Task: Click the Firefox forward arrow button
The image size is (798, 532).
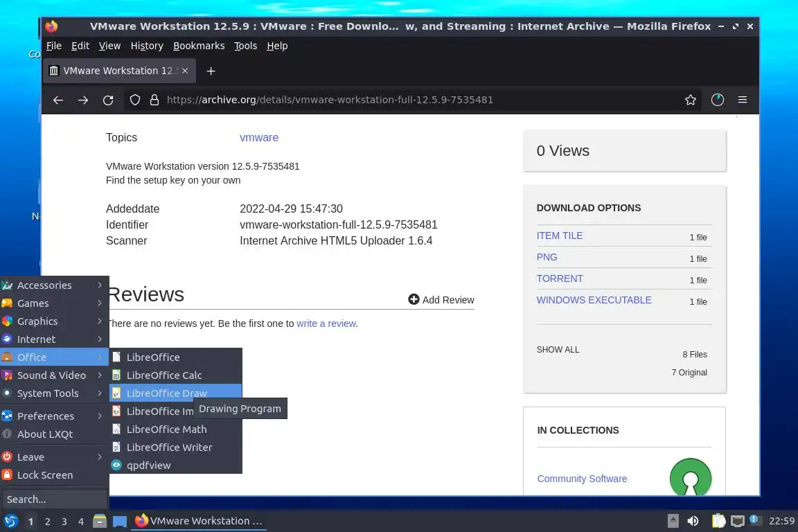Action: pyautogui.click(x=83, y=100)
